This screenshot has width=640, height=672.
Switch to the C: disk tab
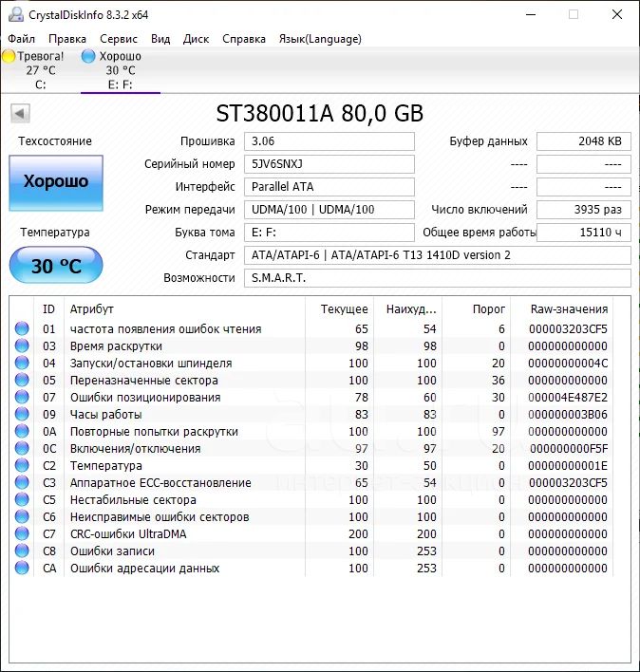point(41,70)
